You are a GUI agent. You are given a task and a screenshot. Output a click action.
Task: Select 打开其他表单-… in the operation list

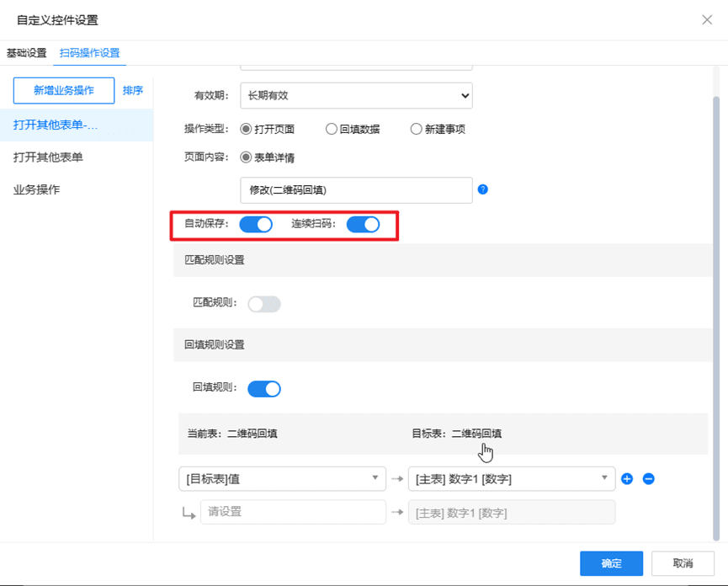click(x=77, y=125)
